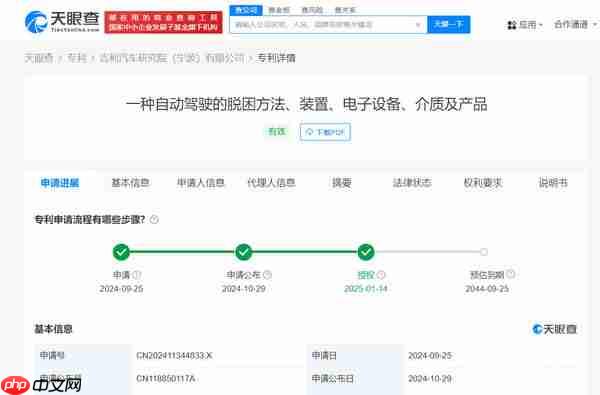The height and width of the screenshot is (395, 600).
Task: Switch to the 摘要 tab
Action: (x=342, y=183)
